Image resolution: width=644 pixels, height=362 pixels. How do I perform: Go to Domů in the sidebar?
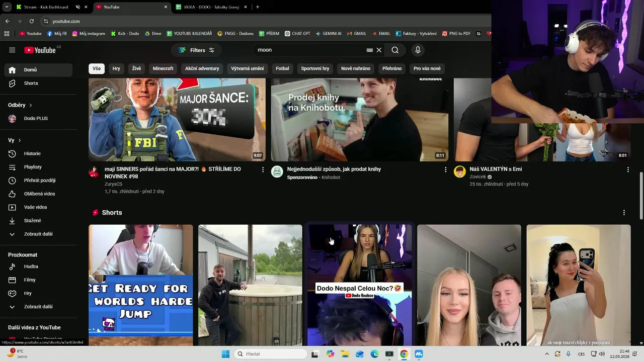coord(38,70)
